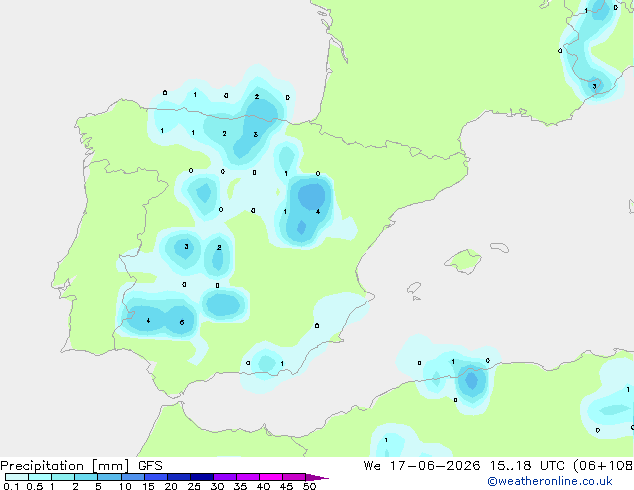Select the 2–5 mm legend swatch
Screen dimensions: 634x490
pyautogui.click(x=86, y=477)
